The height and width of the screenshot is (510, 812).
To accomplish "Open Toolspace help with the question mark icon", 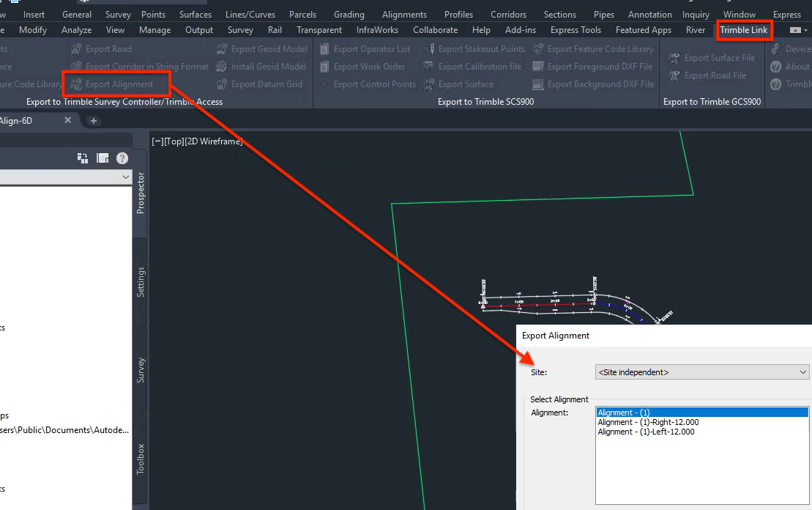I will 122,158.
